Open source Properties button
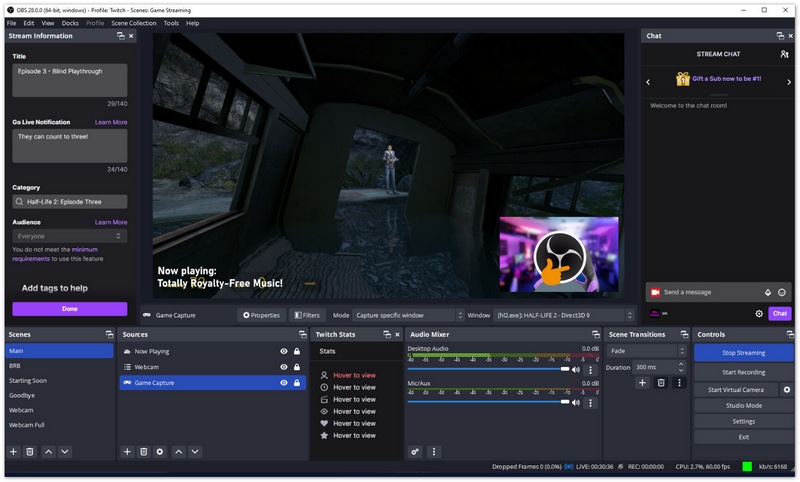Image resolution: width=800 pixels, height=482 pixels. (261, 316)
